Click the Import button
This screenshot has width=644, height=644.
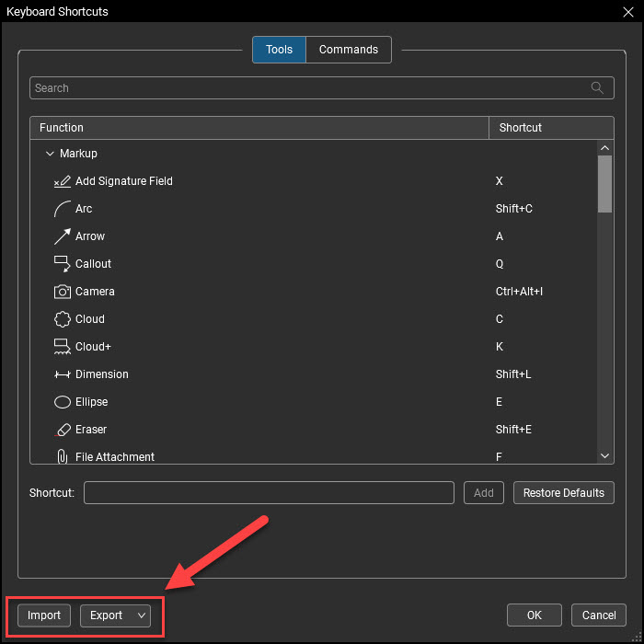(44, 615)
